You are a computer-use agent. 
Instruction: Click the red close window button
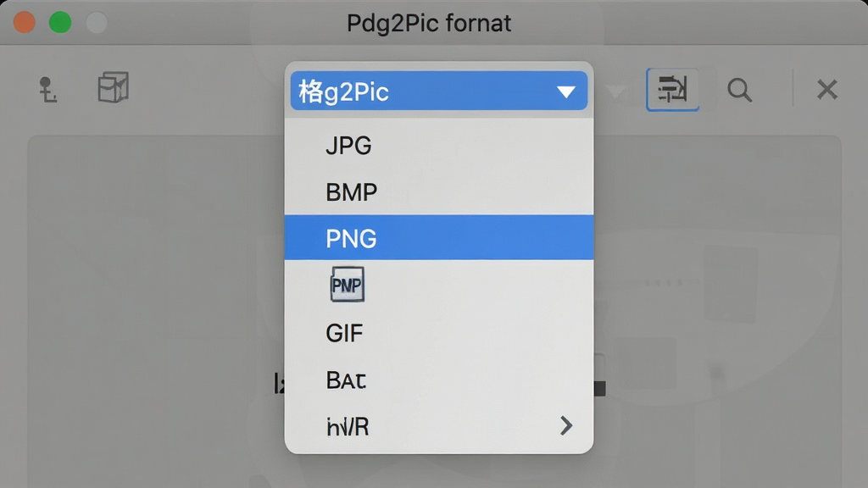[x=25, y=23]
